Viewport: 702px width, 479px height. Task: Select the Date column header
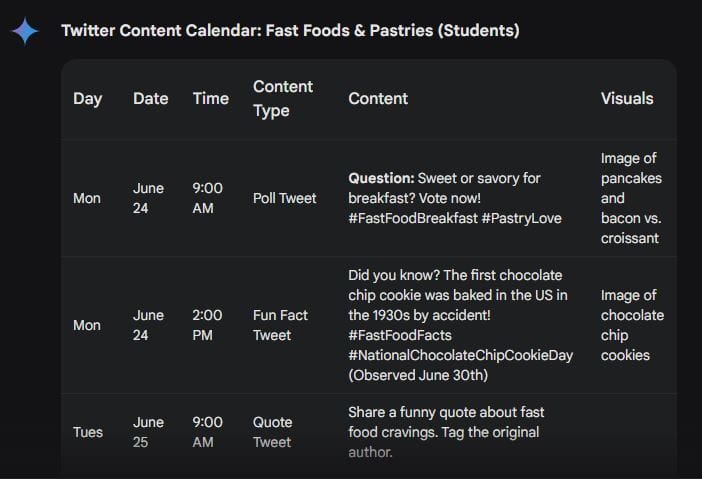[150, 99]
